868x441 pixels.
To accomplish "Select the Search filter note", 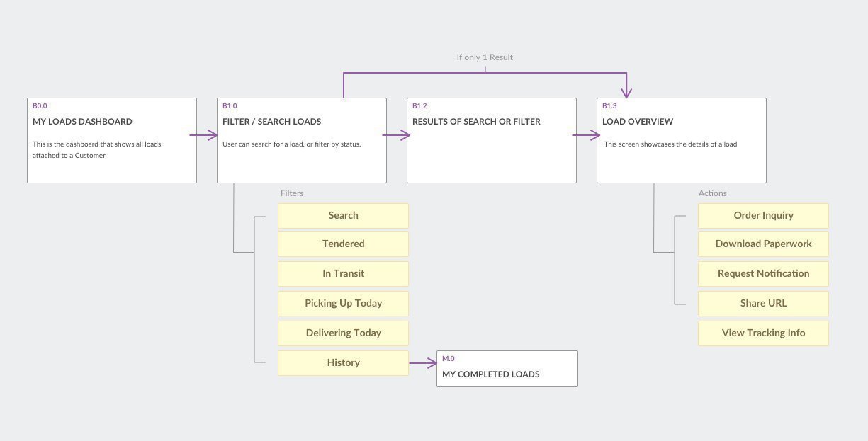I will point(343,216).
